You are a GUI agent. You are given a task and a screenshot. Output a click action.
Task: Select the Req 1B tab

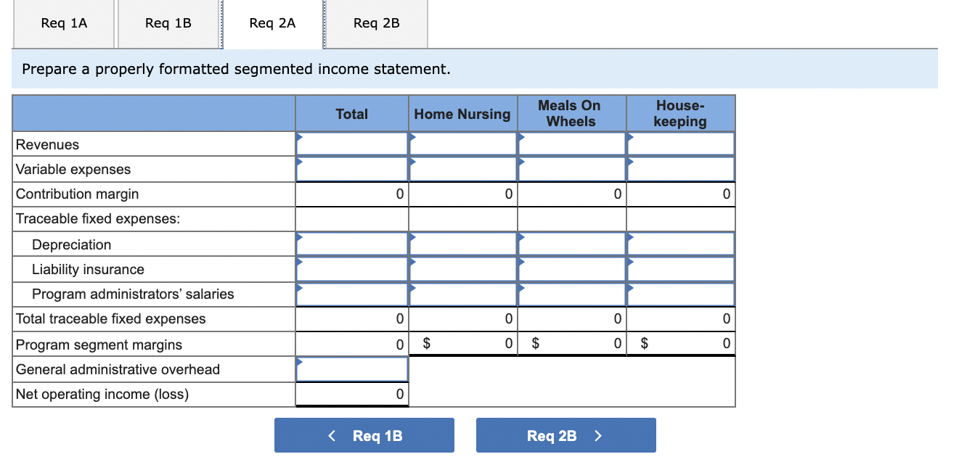[x=168, y=23]
